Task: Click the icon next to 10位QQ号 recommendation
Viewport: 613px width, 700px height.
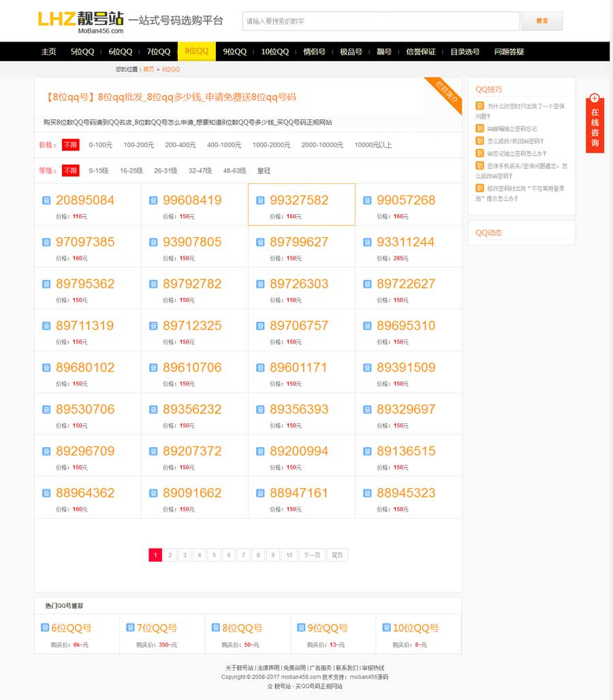Action: (x=387, y=628)
